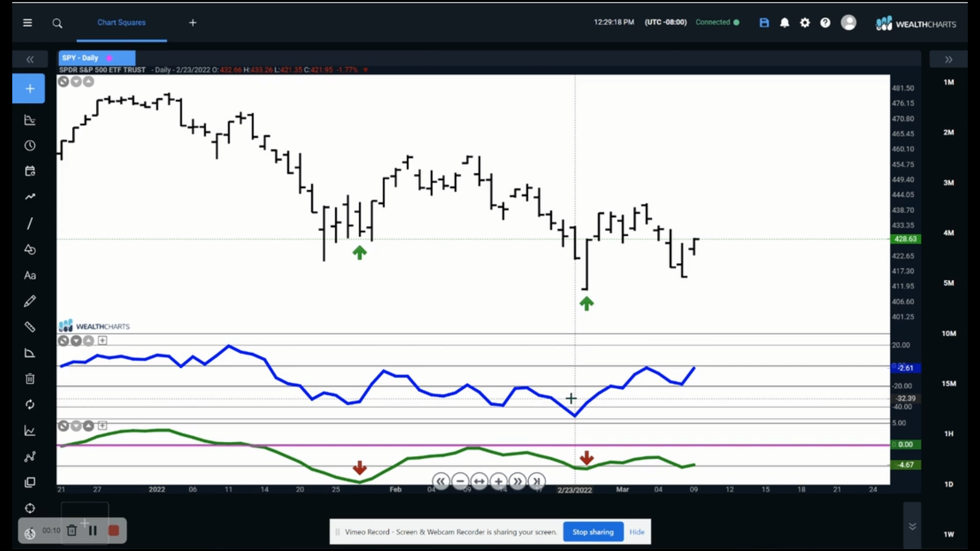Stop recording with red square button

[114, 531]
